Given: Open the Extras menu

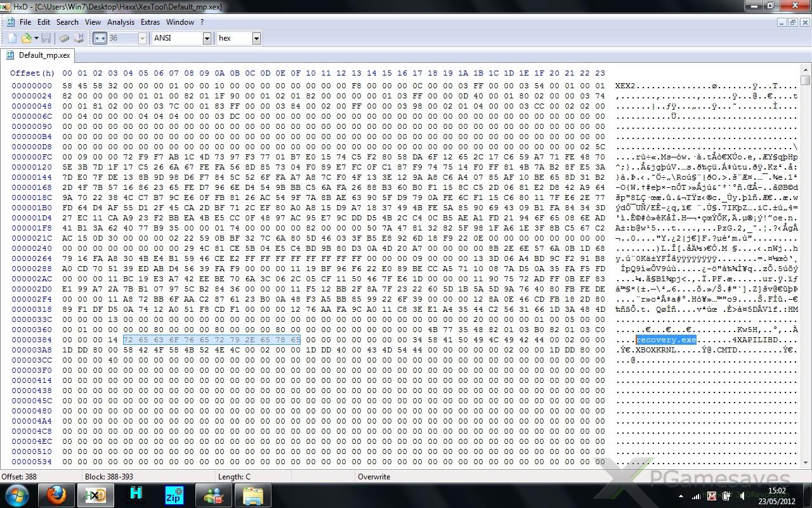Looking at the screenshot, I should (150, 22).
